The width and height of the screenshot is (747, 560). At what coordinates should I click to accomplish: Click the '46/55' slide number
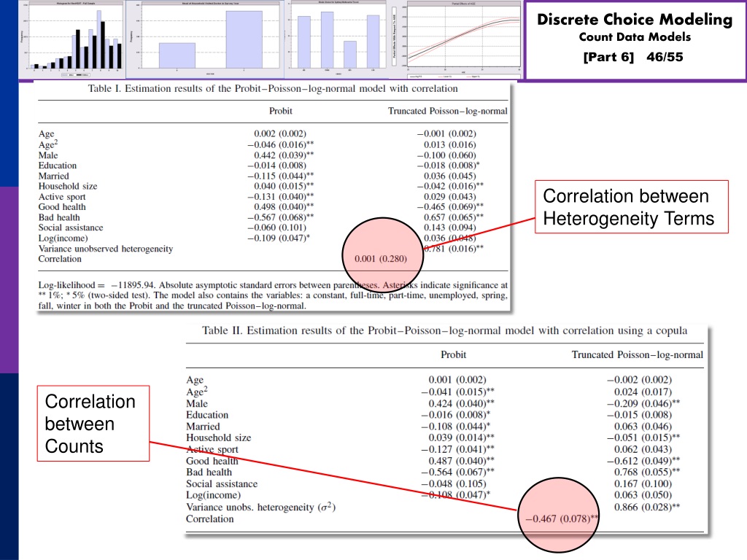point(665,57)
